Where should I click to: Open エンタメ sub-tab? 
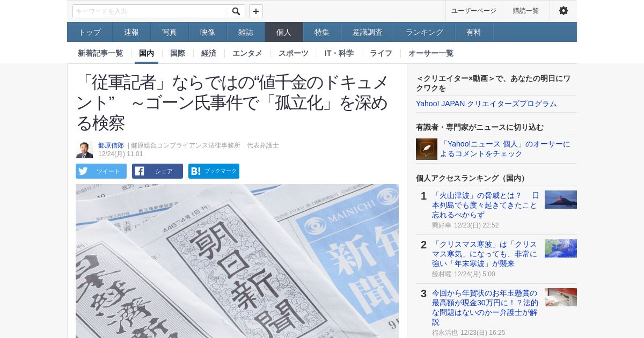247,53
